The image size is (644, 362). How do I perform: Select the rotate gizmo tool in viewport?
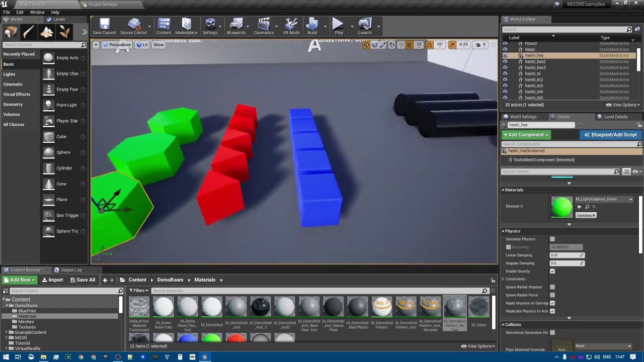[x=374, y=45]
